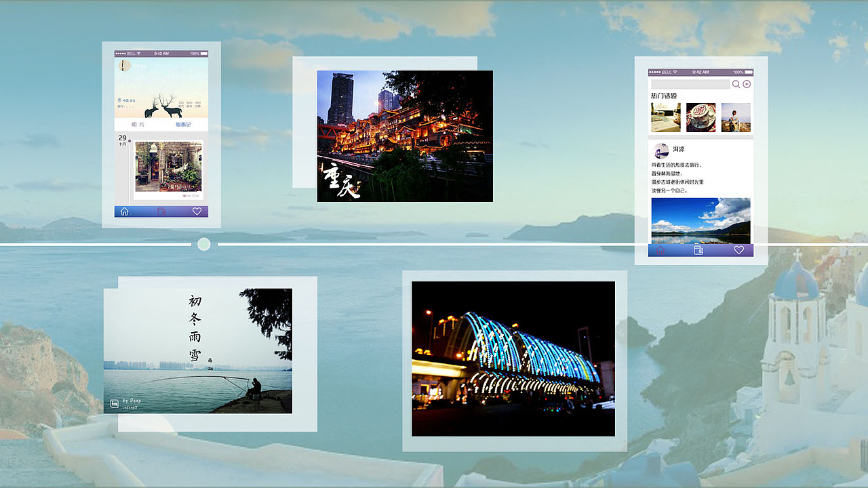
Task: Open the garden cafe photo in timeline
Action: click(x=168, y=166)
